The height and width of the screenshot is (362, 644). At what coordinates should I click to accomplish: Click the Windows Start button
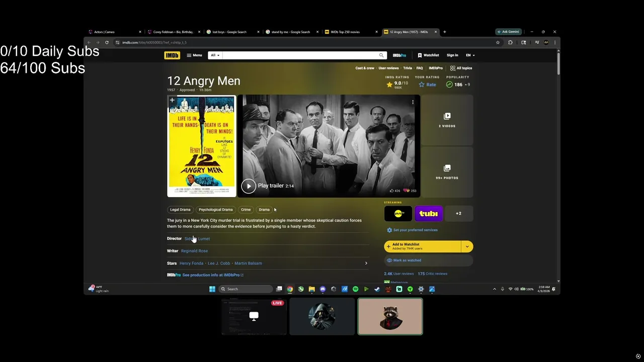(x=212, y=289)
